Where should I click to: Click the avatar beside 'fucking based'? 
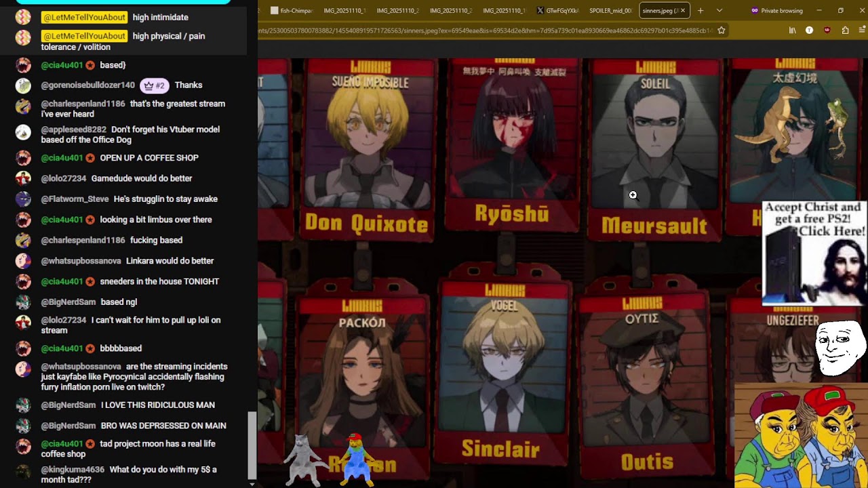click(x=24, y=241)
